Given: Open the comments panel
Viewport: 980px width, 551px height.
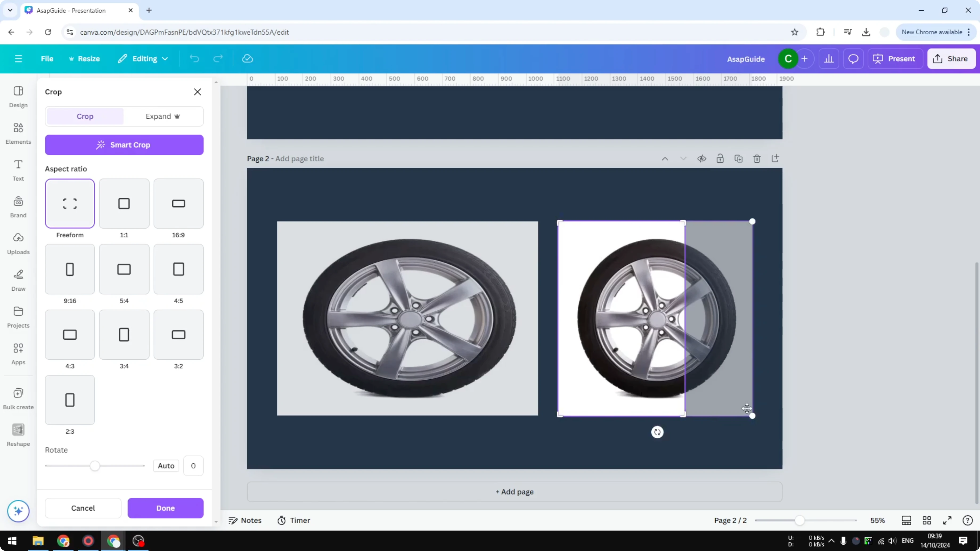Looking at the screenshot, I should point(853,59).
